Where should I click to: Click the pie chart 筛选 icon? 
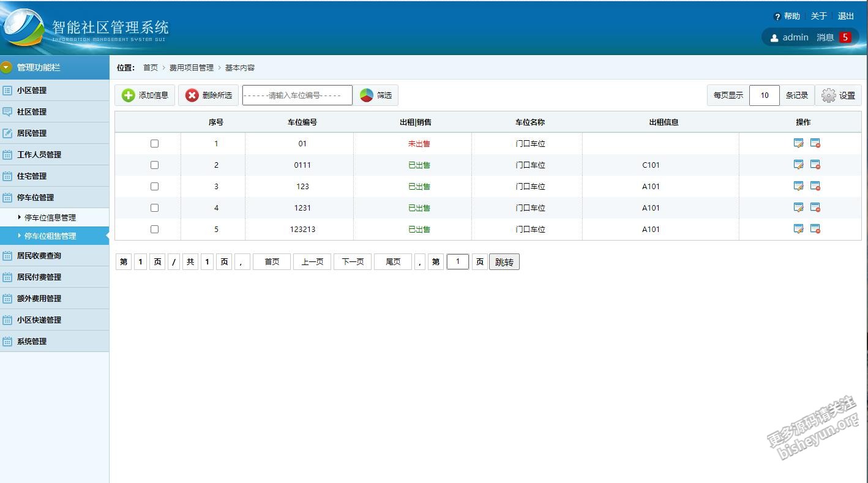point(367,95)
